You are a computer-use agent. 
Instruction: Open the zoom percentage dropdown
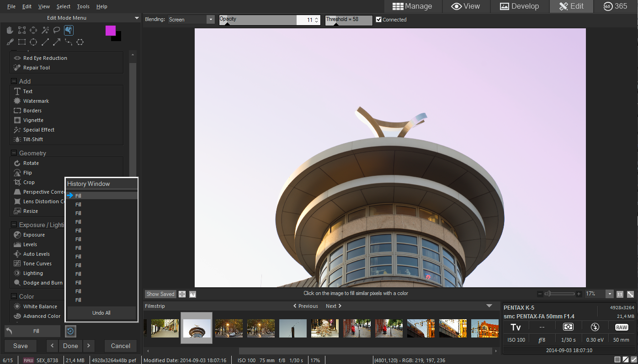point(610,294)
